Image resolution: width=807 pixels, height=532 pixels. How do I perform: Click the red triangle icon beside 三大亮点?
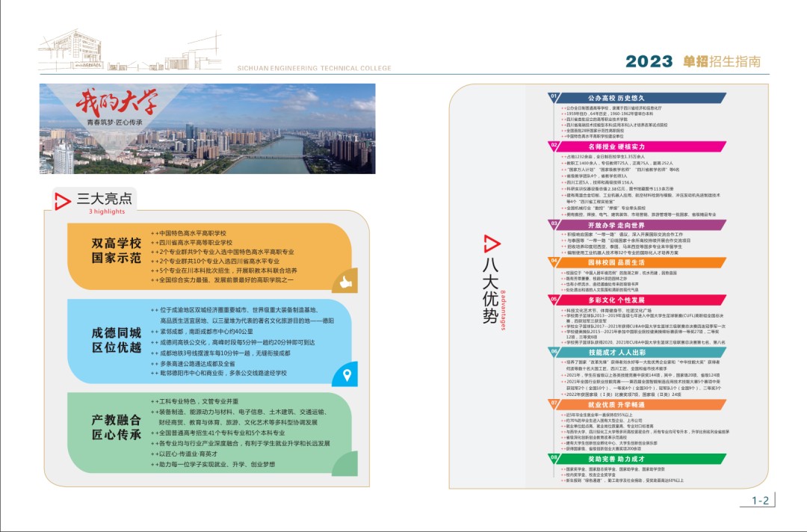(x=62, y=201)
